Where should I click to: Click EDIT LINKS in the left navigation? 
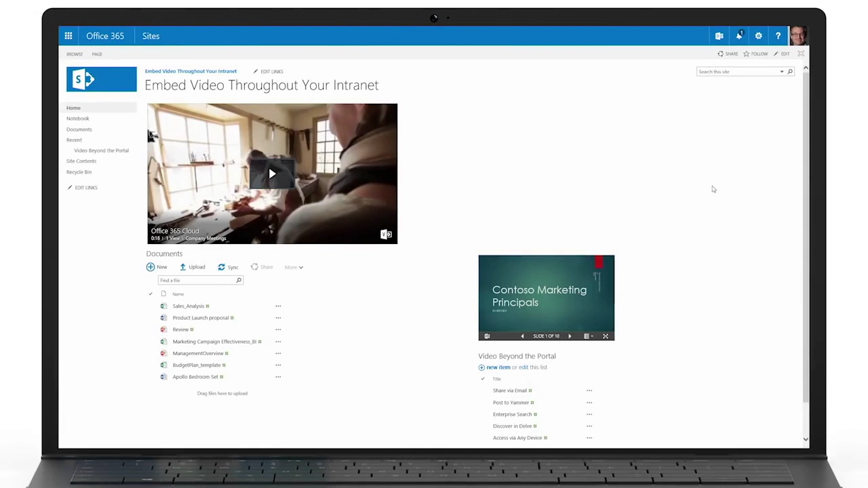[x=82, y=188]
